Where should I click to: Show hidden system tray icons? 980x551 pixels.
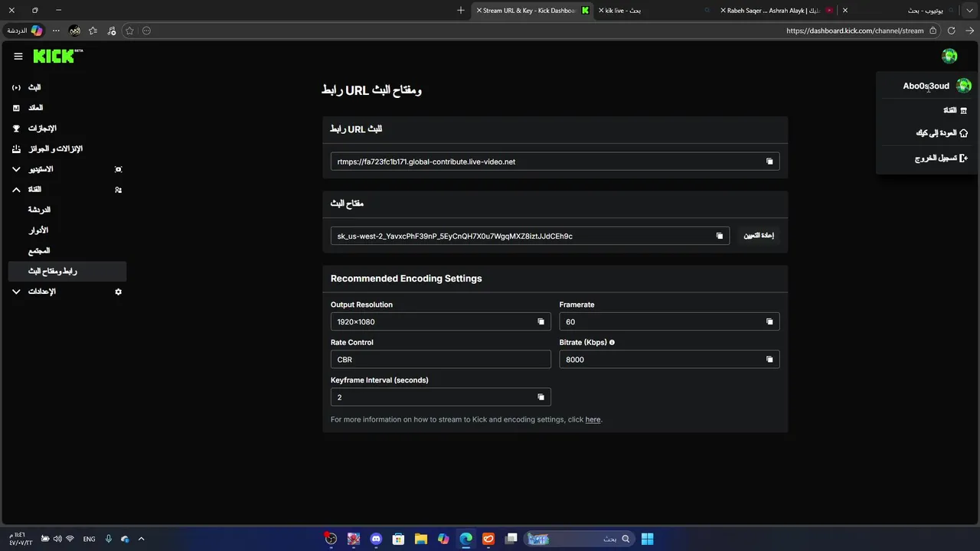click(141, 539)
